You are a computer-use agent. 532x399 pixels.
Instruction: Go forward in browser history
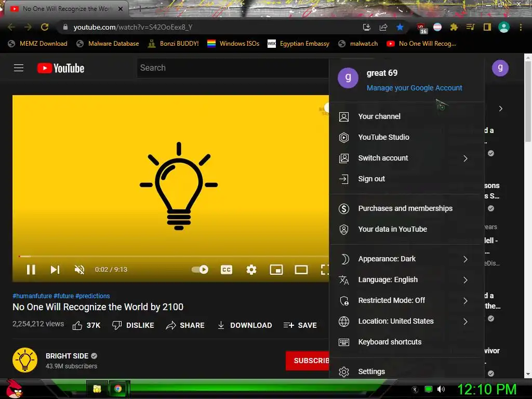click(28, 27)
